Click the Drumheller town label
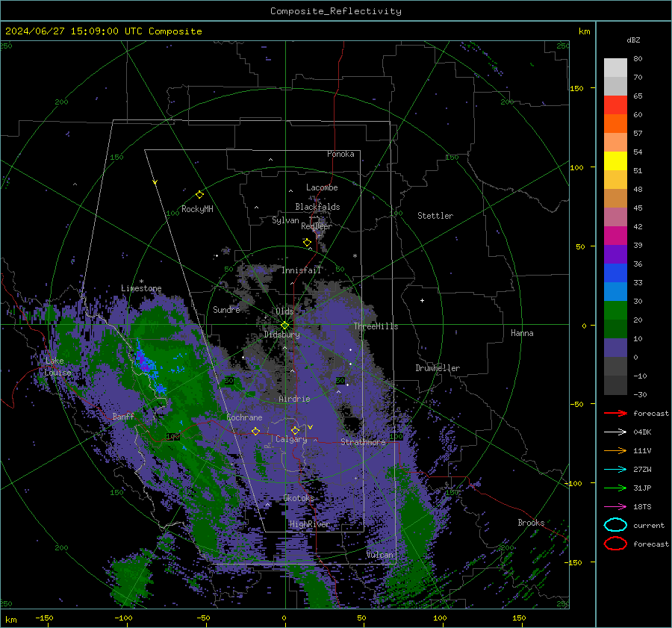Image resolution: width=672 pixels, height=628 pixels. coord(438,368)
